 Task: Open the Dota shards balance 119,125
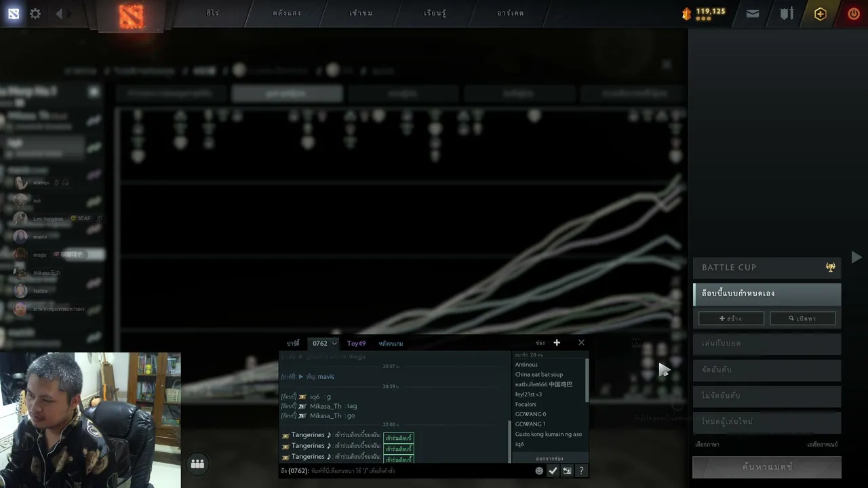point(704,13)
